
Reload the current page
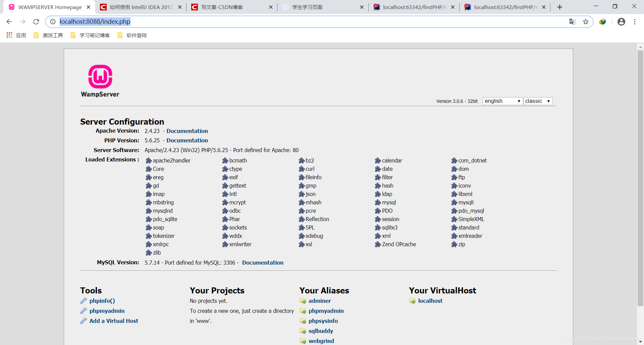coord(36,21)
